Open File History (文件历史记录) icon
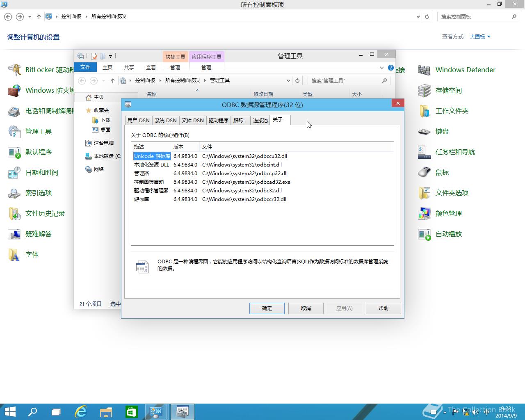525x420 pixels. 14,213
